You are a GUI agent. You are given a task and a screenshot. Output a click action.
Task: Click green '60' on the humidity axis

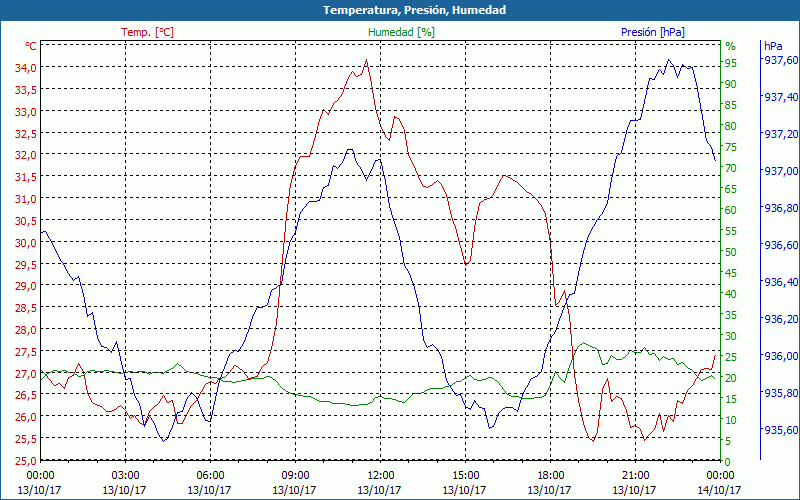coord(731,210)
